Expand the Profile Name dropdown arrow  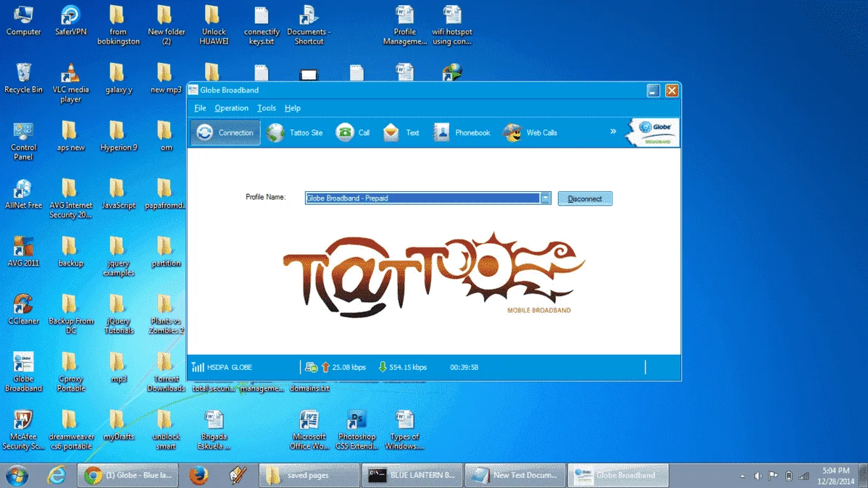tap(546, 198)
